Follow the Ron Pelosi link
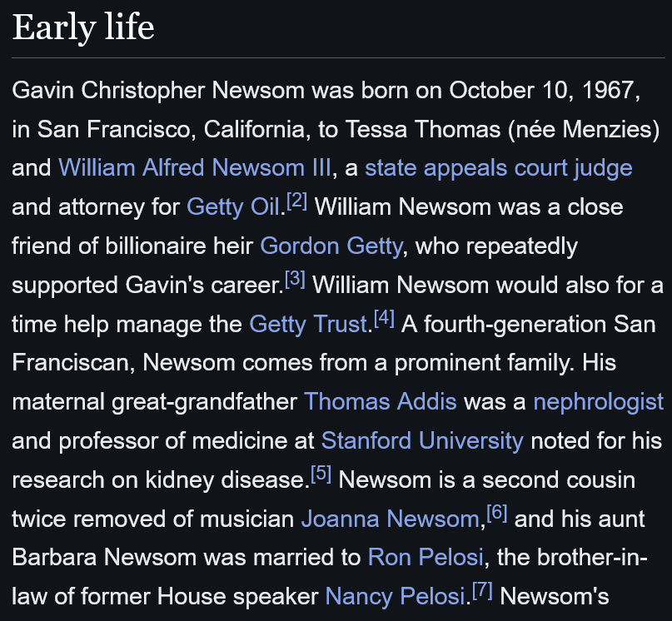This screenshot has width=672, height=621. (416, 558)
